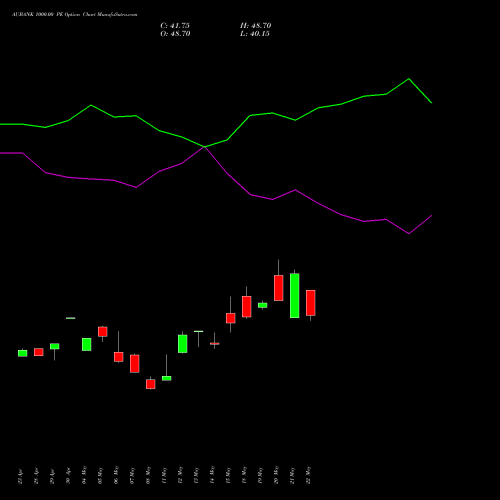
Task: Click the 11 May date label
Action: tap(165, 476)
